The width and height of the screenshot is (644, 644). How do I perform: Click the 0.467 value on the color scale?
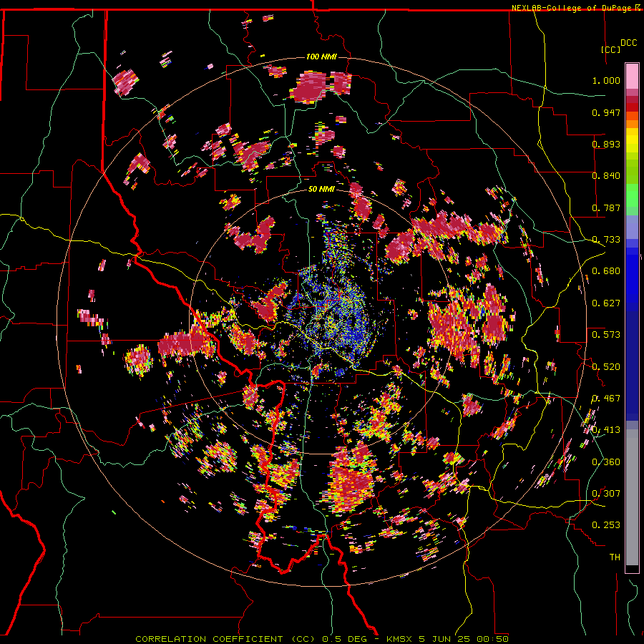click(x=606, y=399)
